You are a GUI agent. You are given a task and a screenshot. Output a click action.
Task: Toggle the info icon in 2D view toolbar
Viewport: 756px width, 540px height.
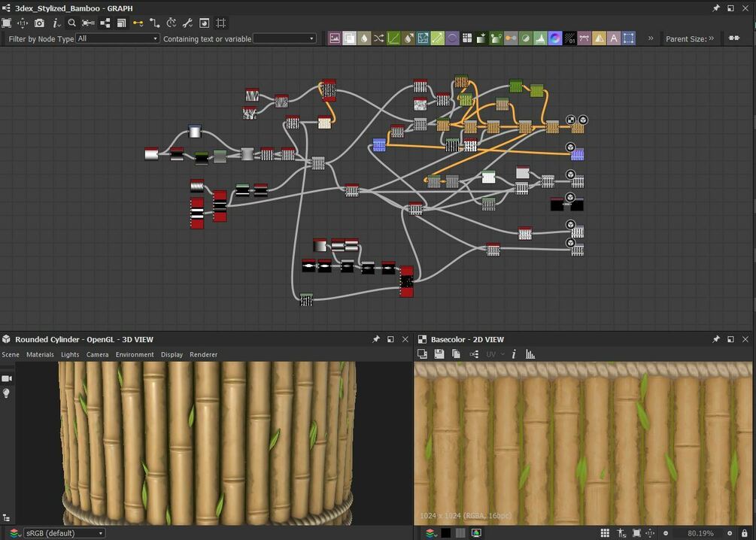coord(514,354)
